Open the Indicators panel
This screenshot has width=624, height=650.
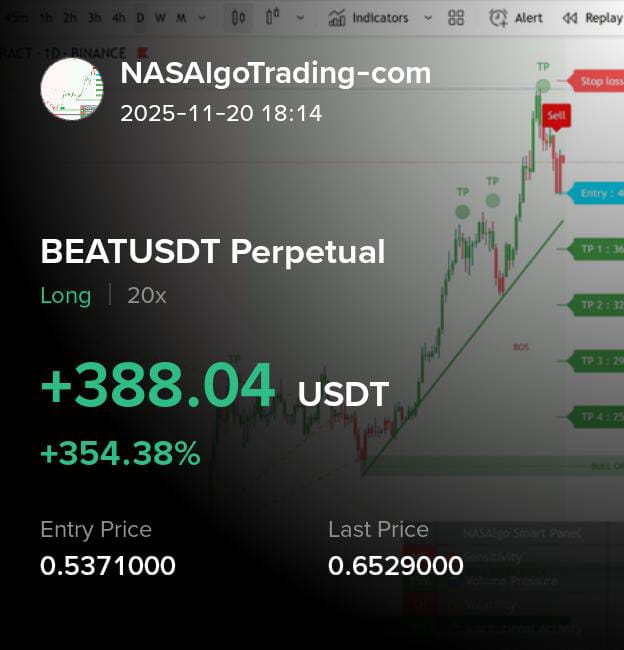370,18
